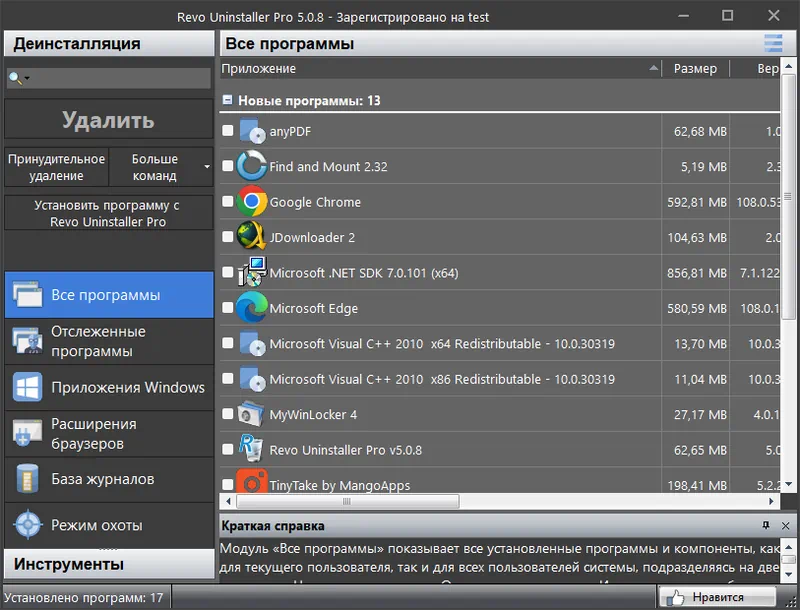Screen dimensions: 800x610
Task: Select the TinyTake by MangoApps row
Action: click(500, 481)
